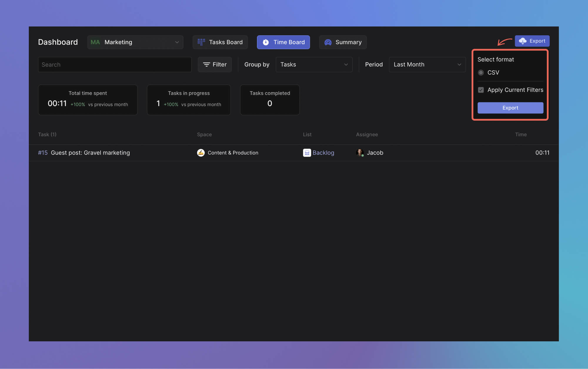Click into the Search field

coord(115,64)
